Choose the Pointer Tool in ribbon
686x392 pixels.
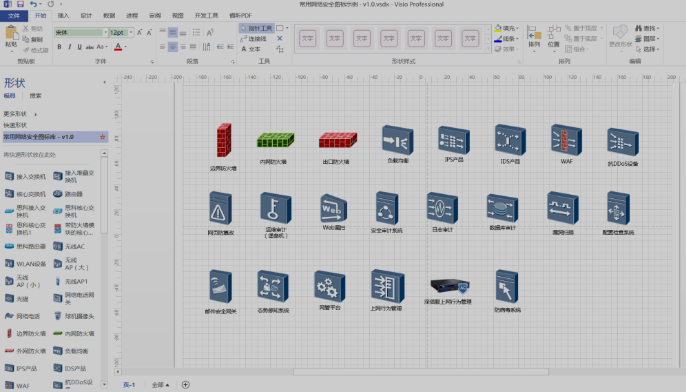257,28
